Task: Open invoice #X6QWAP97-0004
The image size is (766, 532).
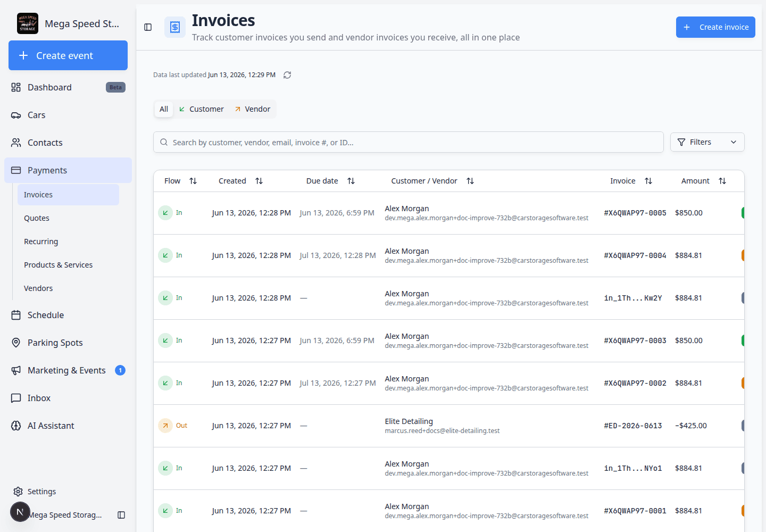Action: (635, 255)
